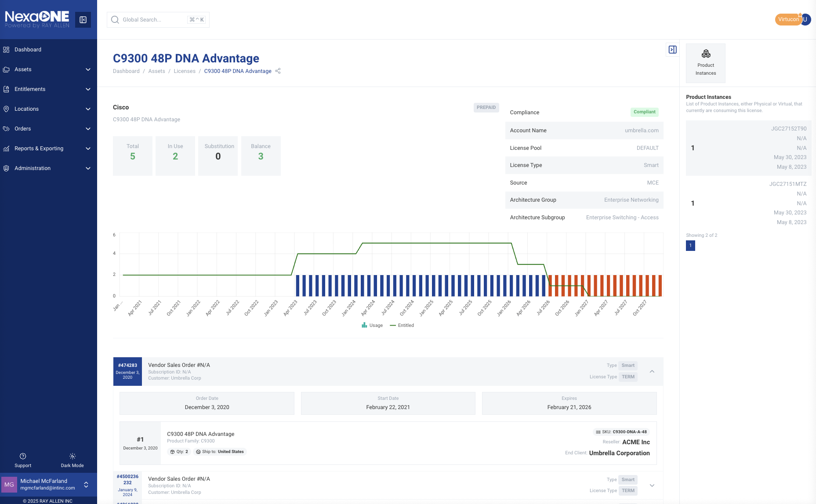This screenshot has width=816, height=504.
Task: Click the share icon beside the breadcrumb
Action: tap(278, 71)
